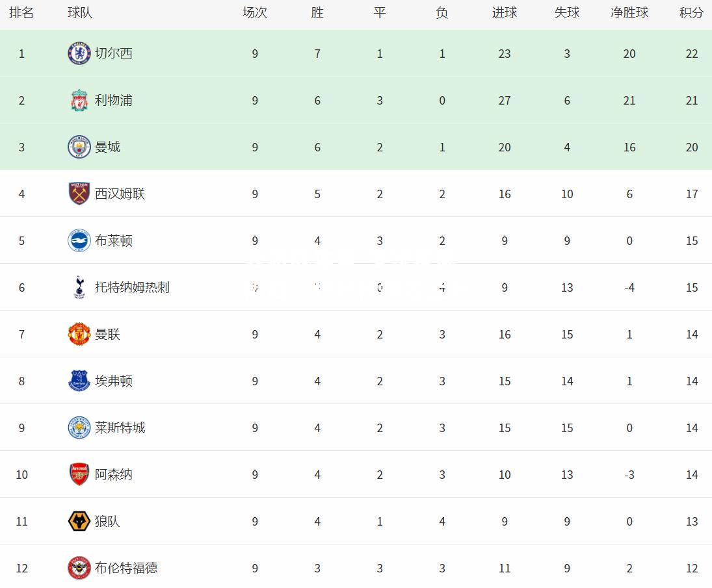The width and height of the screenshot is (712, 588).
Task: Click the Chelsea club crest icon
Action: click(79, 53)
